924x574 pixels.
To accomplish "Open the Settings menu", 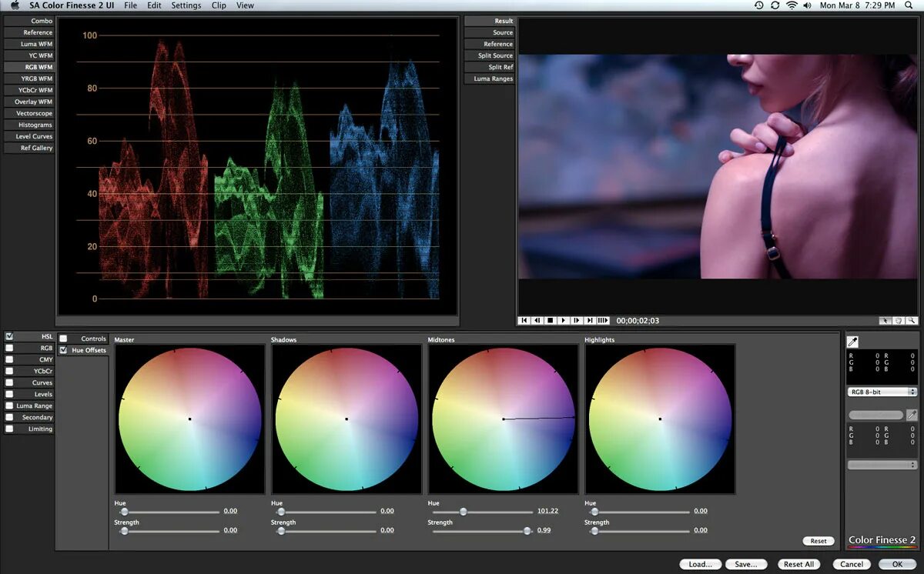I will 186,5.
